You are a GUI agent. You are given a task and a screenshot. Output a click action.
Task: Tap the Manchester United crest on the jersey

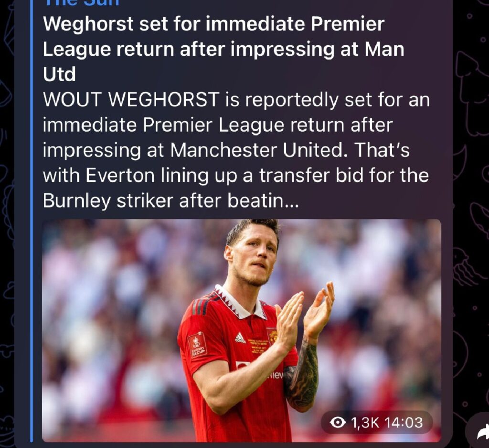[273, 335]
